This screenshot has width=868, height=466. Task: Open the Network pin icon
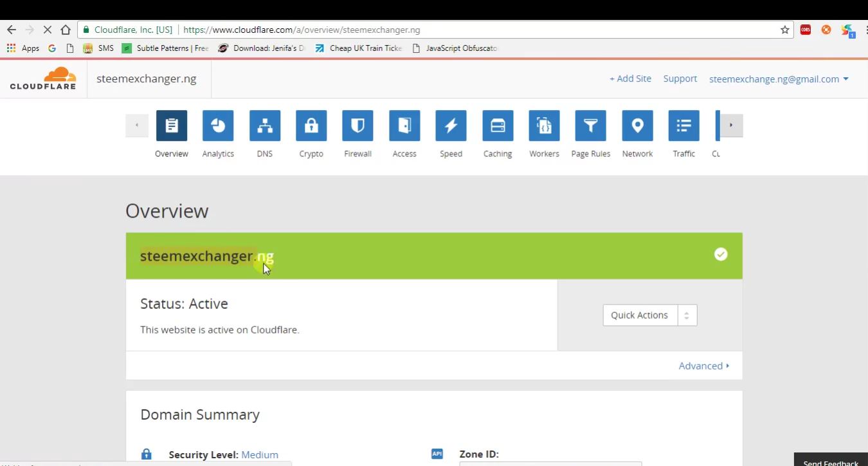pyautogui.click(x=637, y=126)
